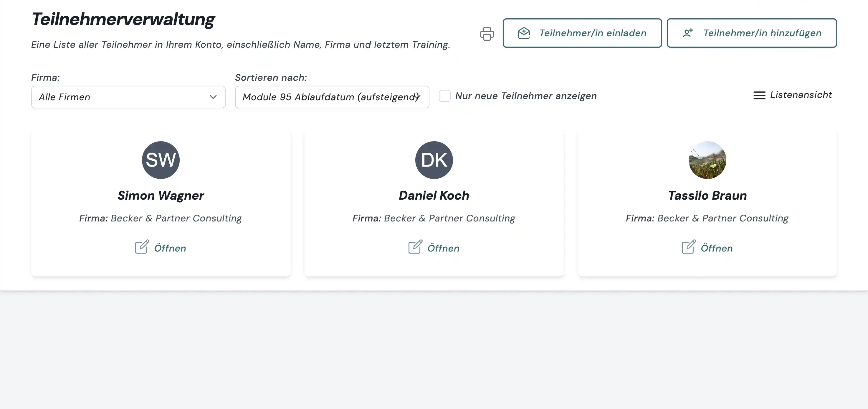Click the Eine Liste aller Teilnehmer description

click(241, 45)
